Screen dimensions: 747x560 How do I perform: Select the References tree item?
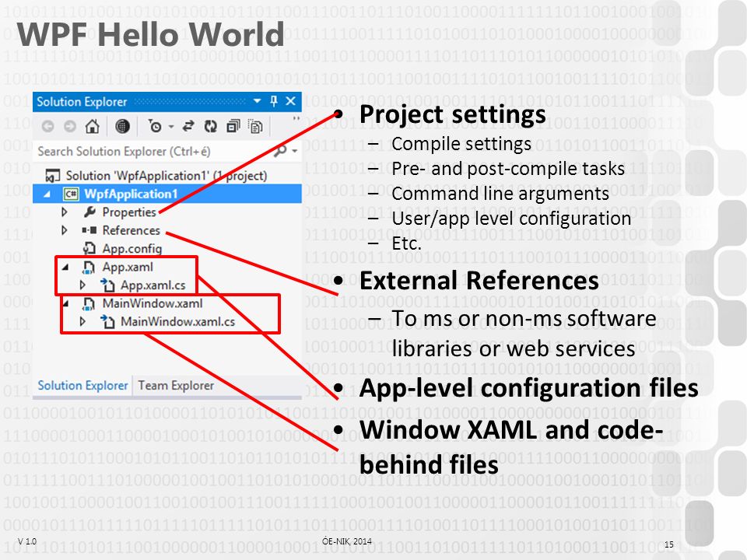click(131, 230)
